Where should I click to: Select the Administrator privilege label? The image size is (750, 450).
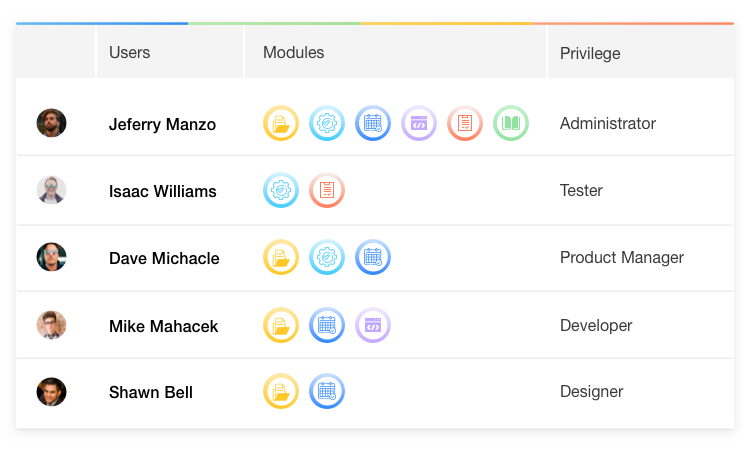coord(608,123)
